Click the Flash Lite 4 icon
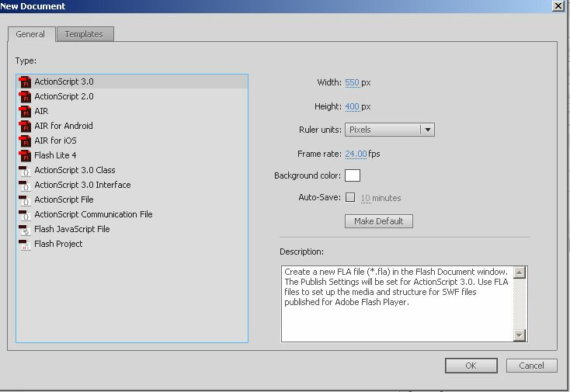The height and width of the screenshot is (392, 570). point(25,155)
